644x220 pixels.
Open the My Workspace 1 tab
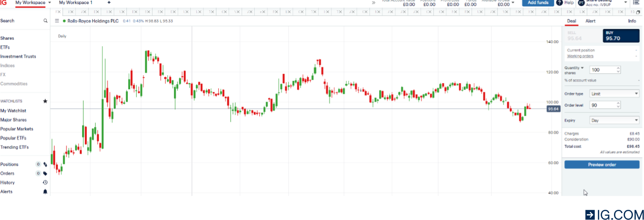click(x=76, y=3)
